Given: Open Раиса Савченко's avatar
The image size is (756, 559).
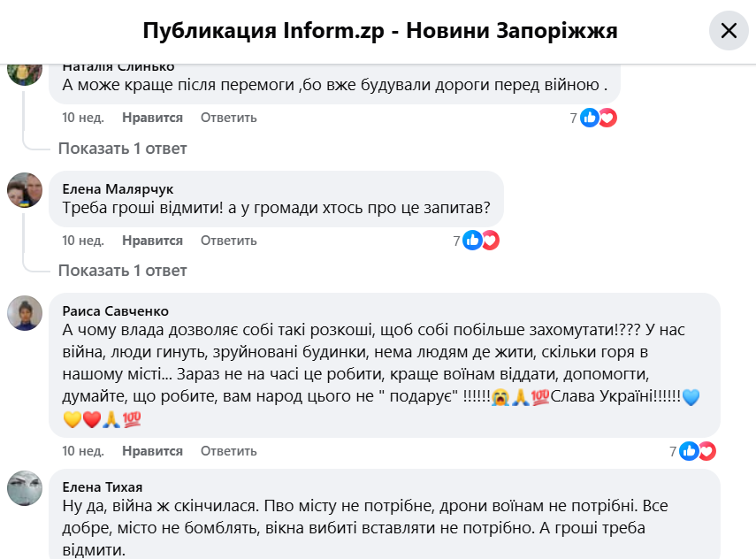Looking at the screenshot, I should [x=25, y=313].
